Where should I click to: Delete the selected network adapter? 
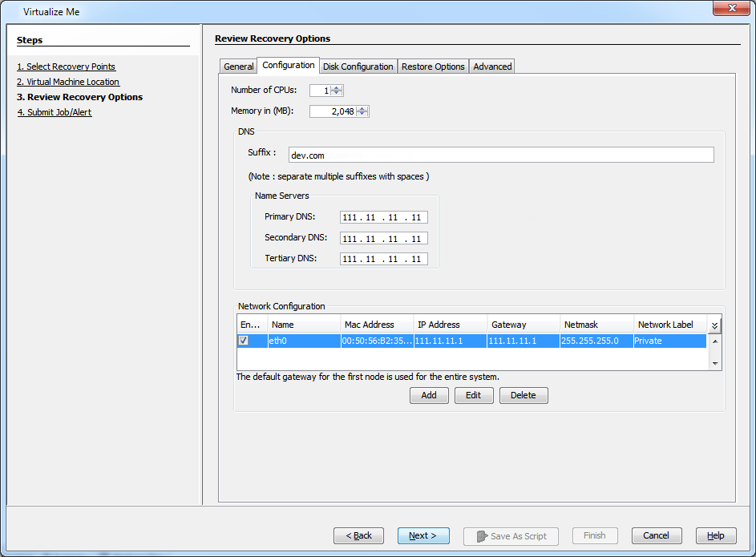tap(523, 395)
